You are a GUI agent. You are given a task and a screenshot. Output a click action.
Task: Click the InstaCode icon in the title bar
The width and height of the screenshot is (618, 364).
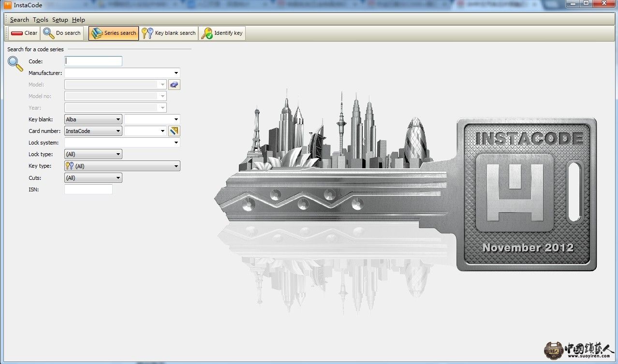click(8, 5)
